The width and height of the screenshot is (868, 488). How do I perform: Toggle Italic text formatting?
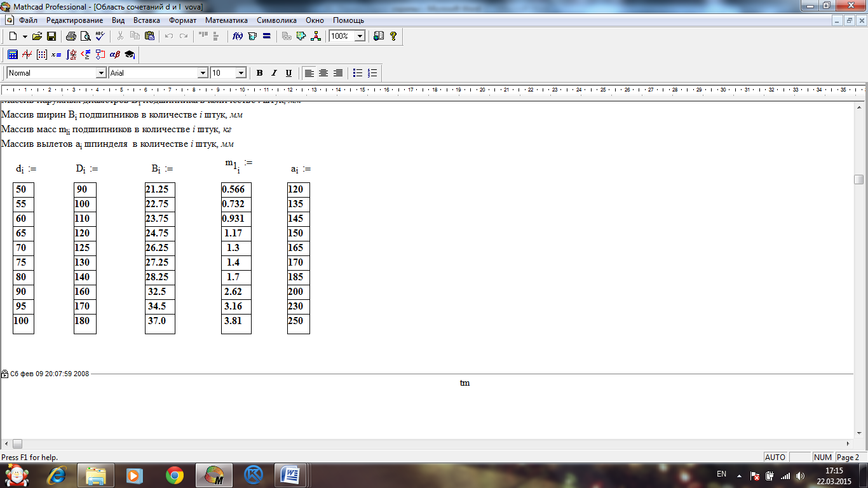(x=274, y=73)
